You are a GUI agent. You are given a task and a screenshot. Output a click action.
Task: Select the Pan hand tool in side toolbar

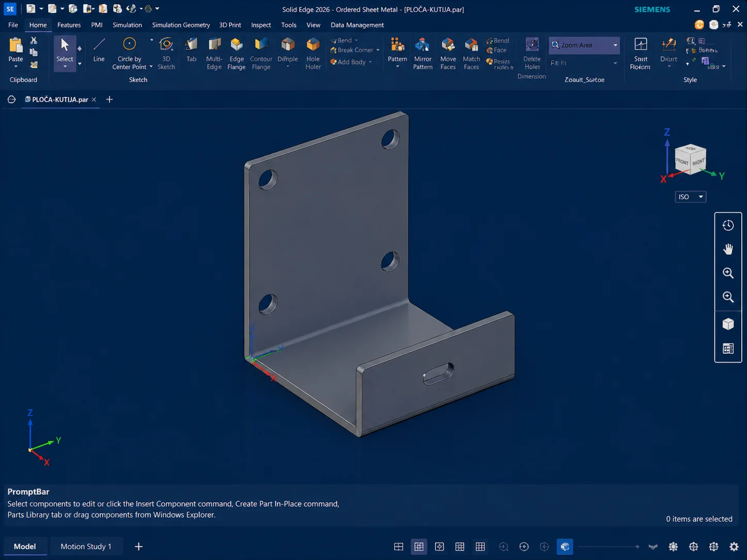(728, 249)
